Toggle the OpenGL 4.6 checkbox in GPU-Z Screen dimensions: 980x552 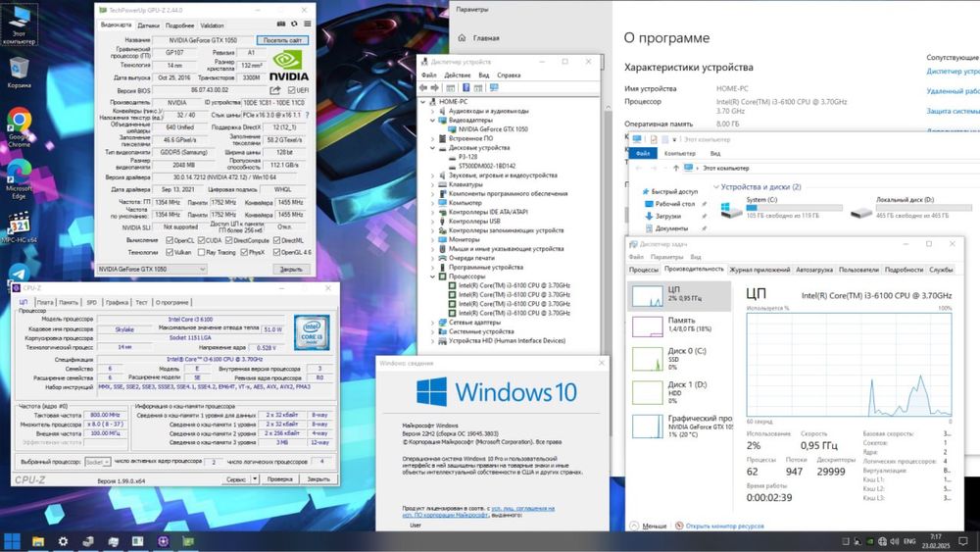tap(276, 252)
